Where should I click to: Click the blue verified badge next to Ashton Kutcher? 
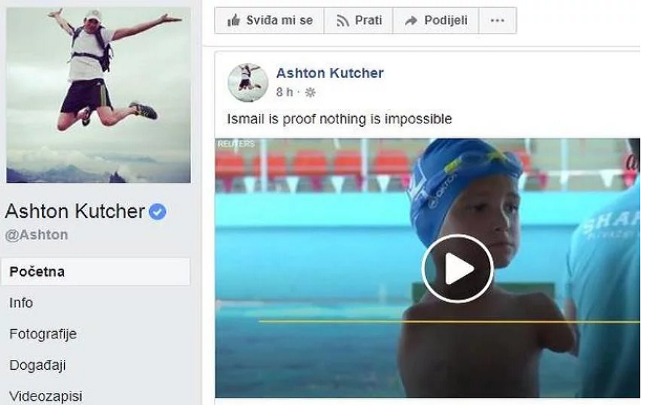[157, 212]
